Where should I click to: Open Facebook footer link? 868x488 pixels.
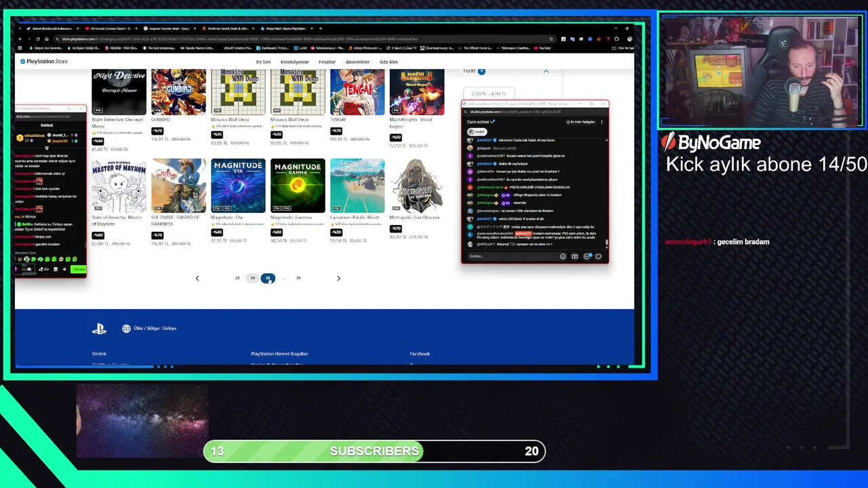(420, 354)
